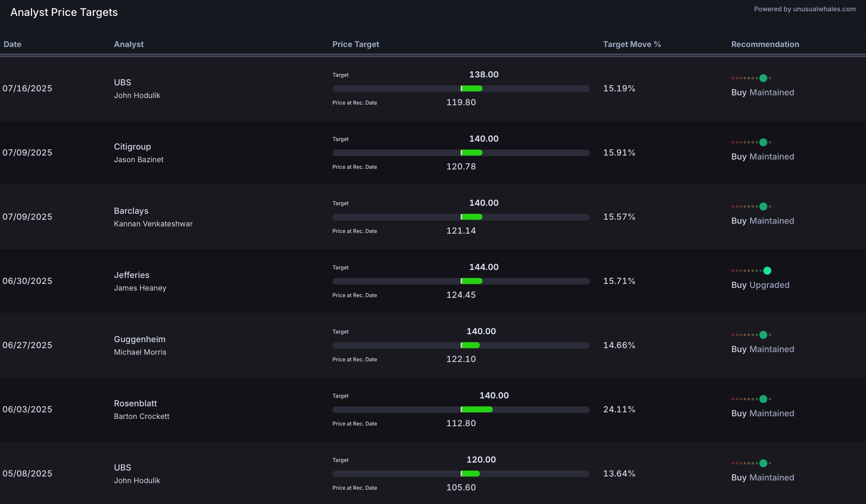The width and height of the screenshot is (866, 504).
Task: Click the Analyst column header
Action: tap(129, 44)
